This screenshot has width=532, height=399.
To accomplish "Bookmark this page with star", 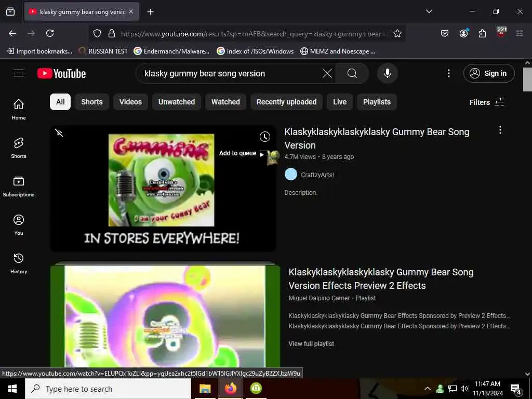I will [x=397, y=33].
